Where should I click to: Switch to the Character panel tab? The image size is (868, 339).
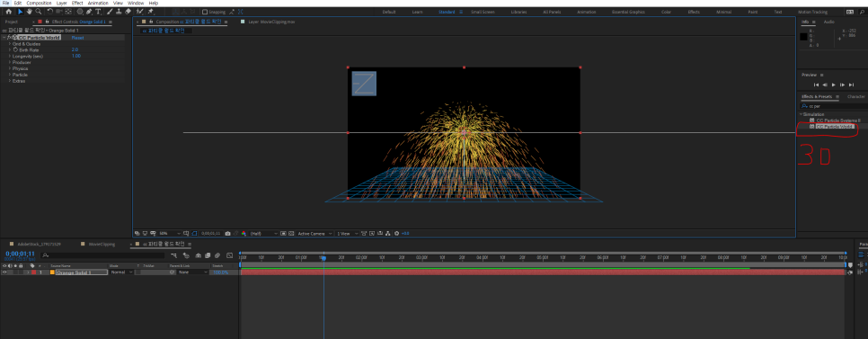pyautogui.click(x=855, y=96)
